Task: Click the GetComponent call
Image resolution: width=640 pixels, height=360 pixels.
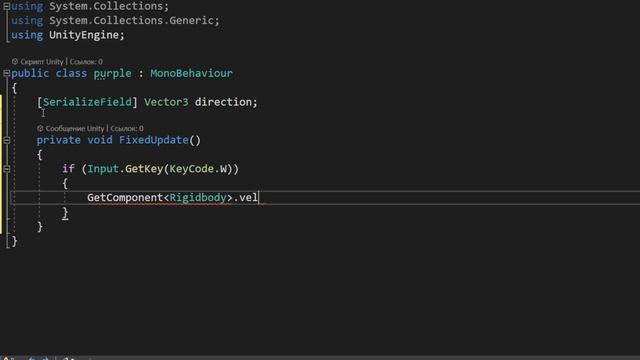Action: [125, 198]
